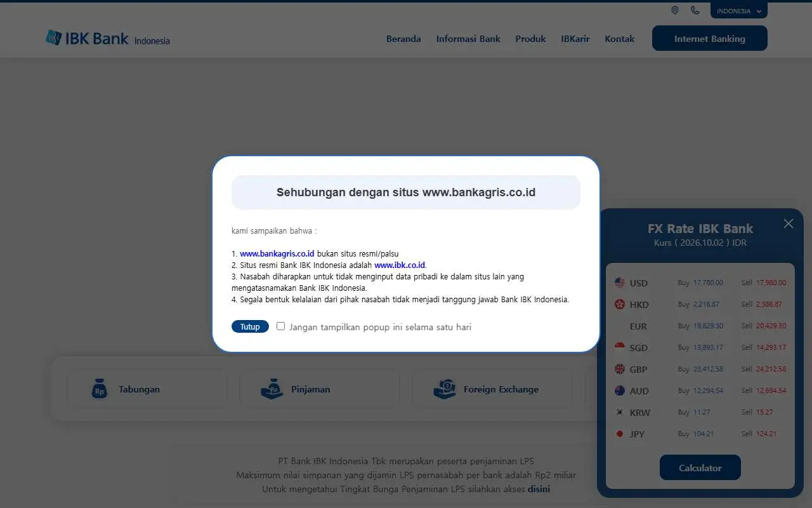Screen dimensions: 812x508
Task: Click the USD flag icon
Action: (x=620, y=283)
